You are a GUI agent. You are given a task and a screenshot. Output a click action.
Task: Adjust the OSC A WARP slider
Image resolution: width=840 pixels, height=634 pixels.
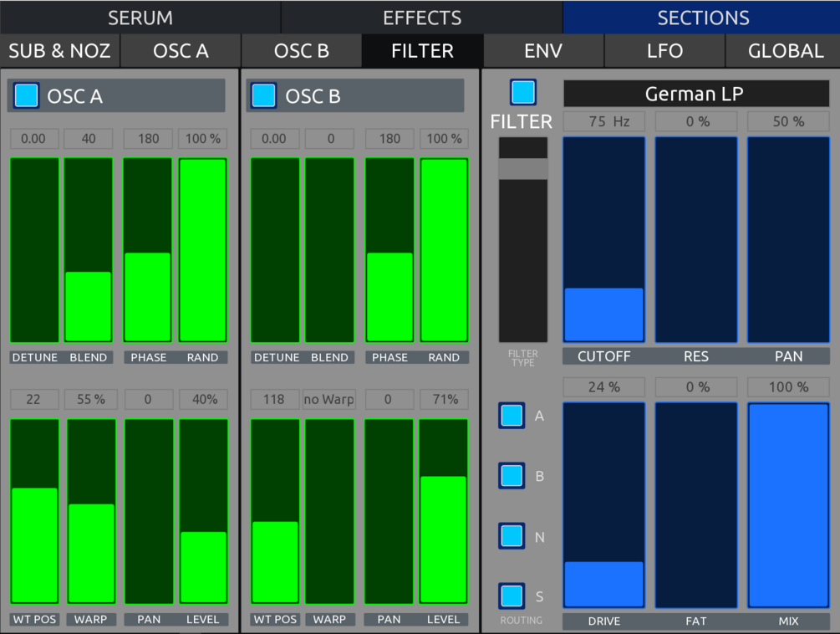[x=91, y=511]
